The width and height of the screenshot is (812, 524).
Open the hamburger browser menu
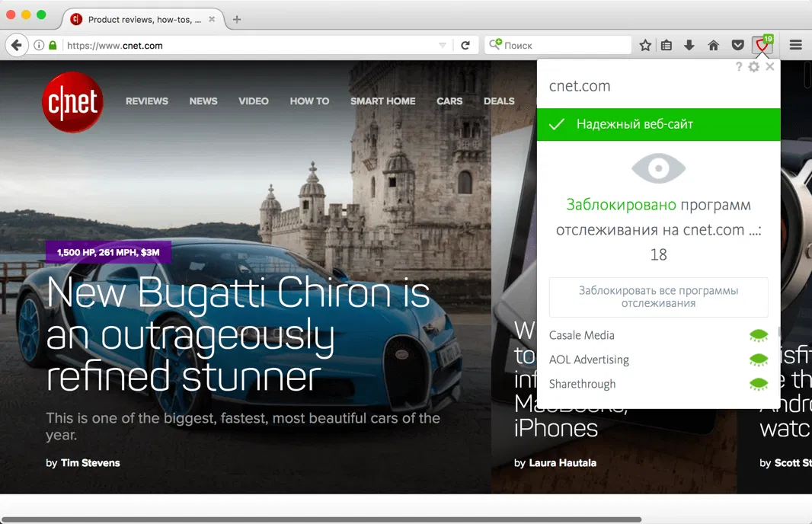tap(795, 45)
